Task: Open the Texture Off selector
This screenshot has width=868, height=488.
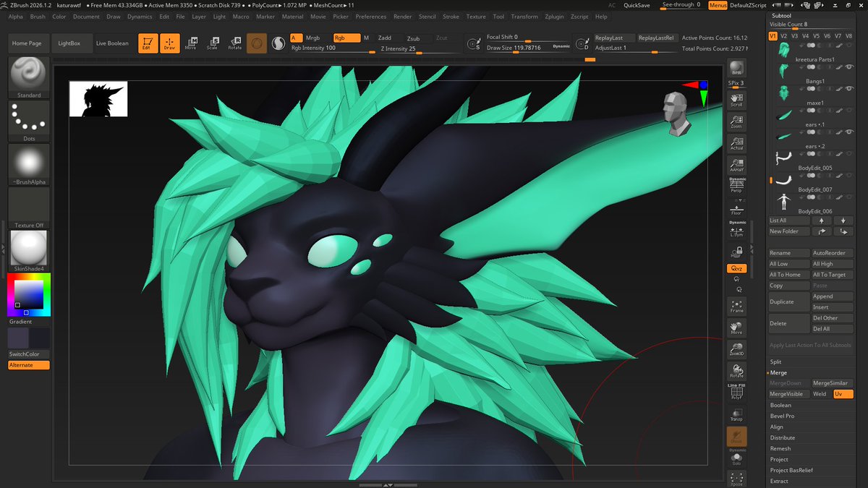Action: pyautogui.click(x=29, y=207)
